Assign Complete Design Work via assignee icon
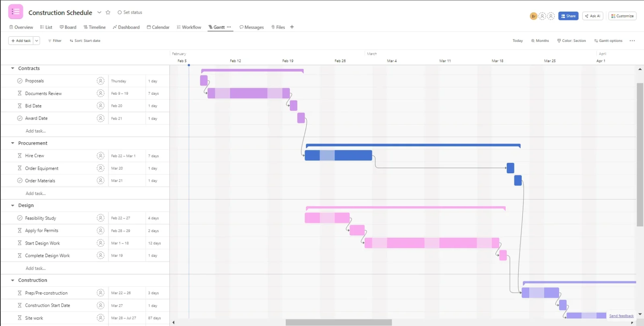 101,255
